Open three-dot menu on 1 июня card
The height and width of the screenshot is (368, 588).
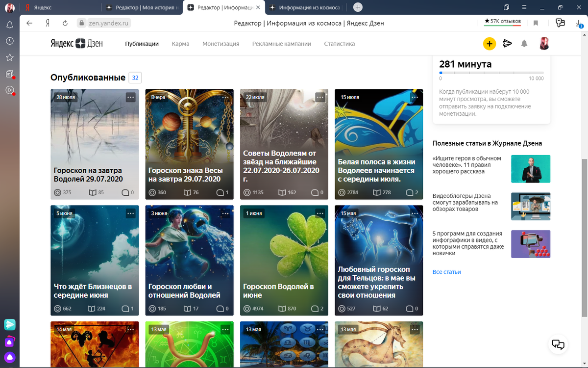coord(320,213)
